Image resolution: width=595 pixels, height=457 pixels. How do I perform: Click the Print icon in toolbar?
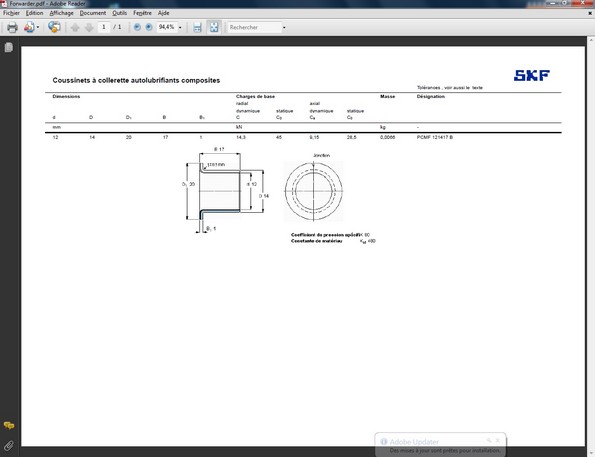[x=12, y=27]
